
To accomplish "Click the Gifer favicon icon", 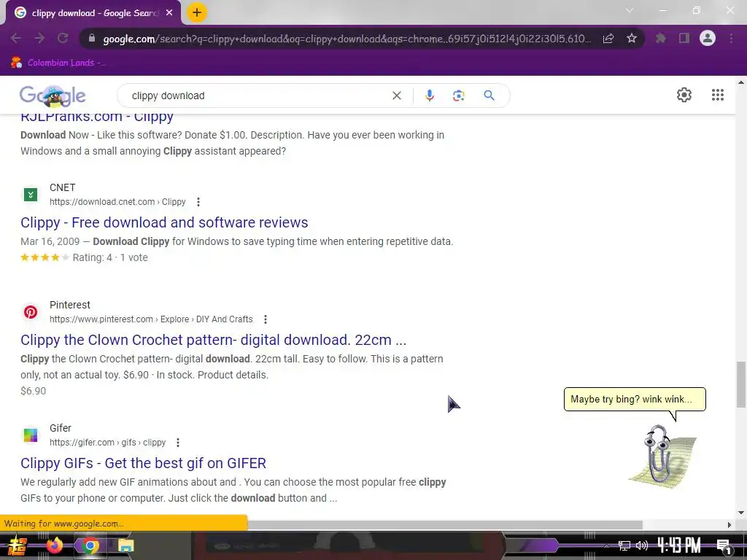I will coord(31,435).
